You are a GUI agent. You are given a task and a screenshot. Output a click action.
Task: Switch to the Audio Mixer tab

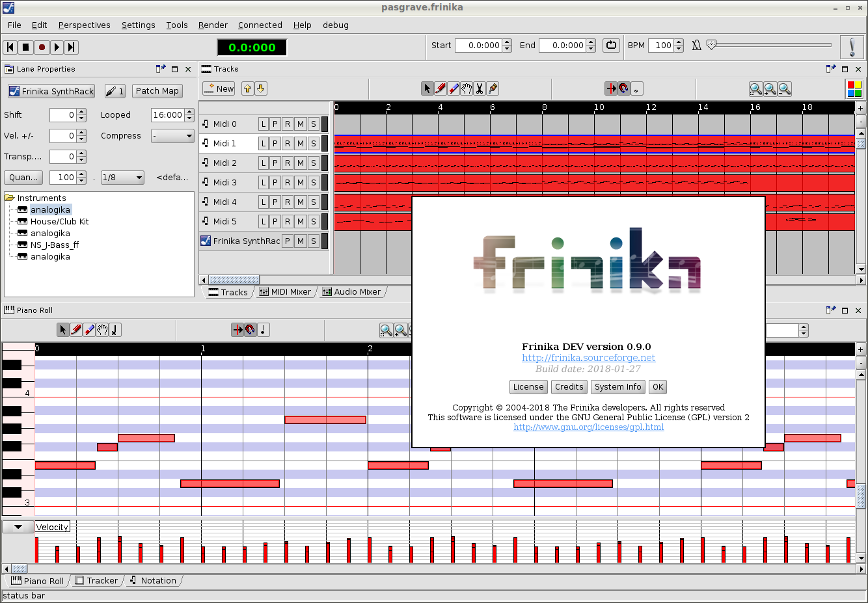click(x=351, y=292)
